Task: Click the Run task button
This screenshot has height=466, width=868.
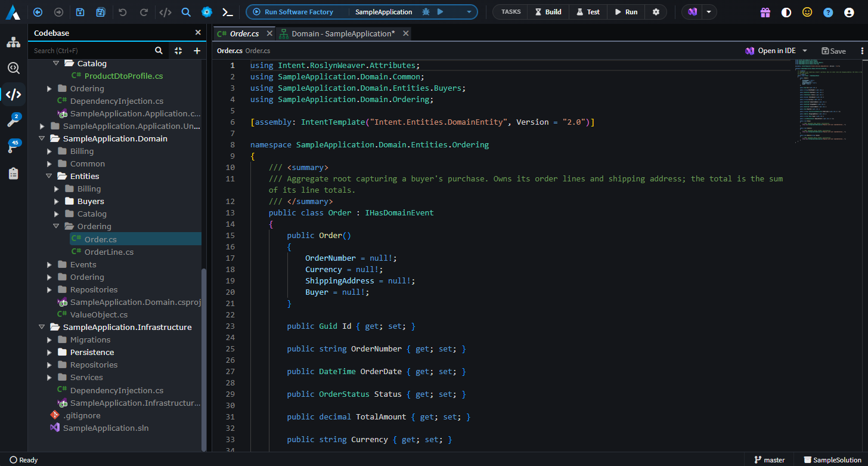Action: pyautogui.click(x=626, y=12)
